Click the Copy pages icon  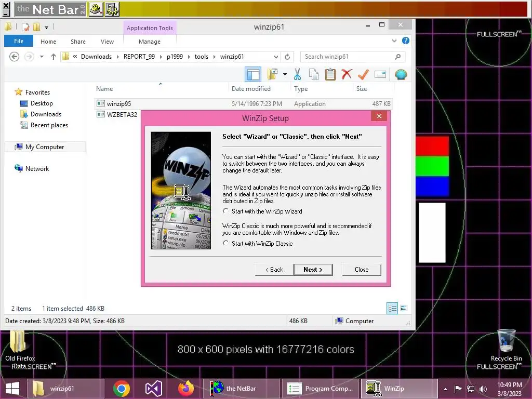314,74
